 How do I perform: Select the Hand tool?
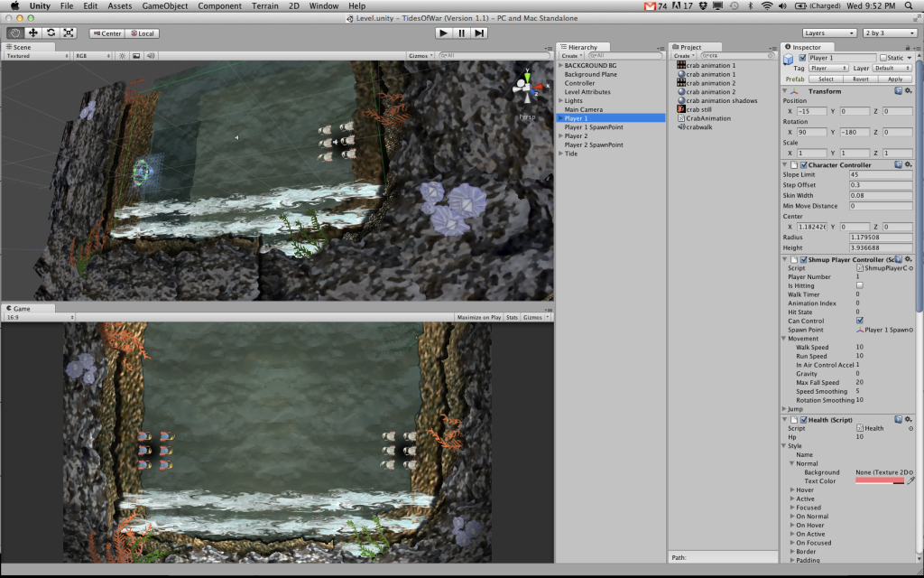[x=15, y=33]
